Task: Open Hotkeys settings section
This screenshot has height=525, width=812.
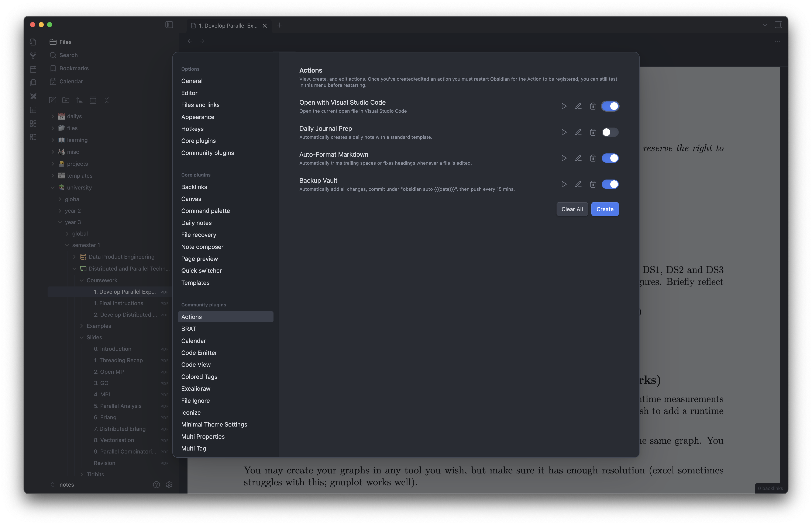Action: pyautogui.click(x=192, y=129)
